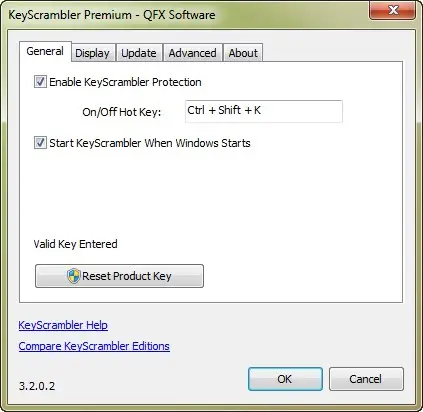Click the shield icon on Reset Product Key

[73, 276]
